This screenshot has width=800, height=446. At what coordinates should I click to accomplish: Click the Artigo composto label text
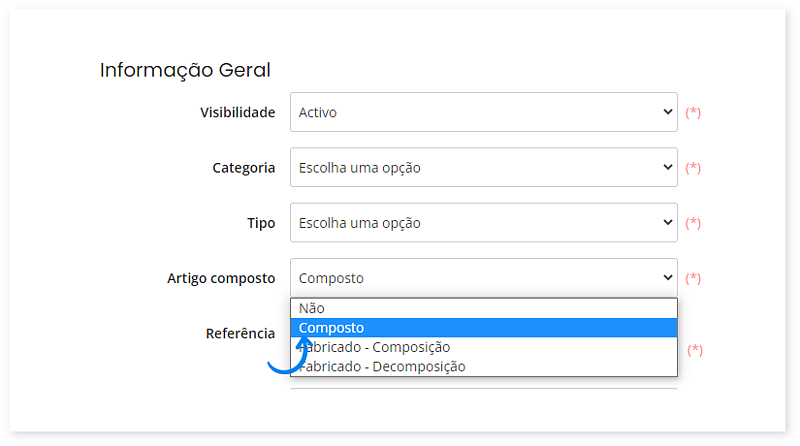click(x=221, y=278)
